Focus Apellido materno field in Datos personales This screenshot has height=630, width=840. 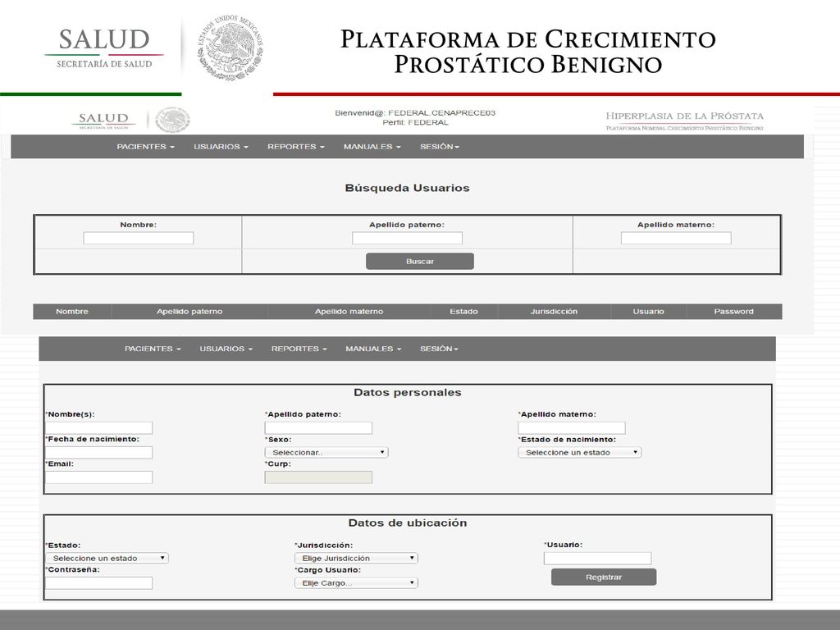pos(572,428)
